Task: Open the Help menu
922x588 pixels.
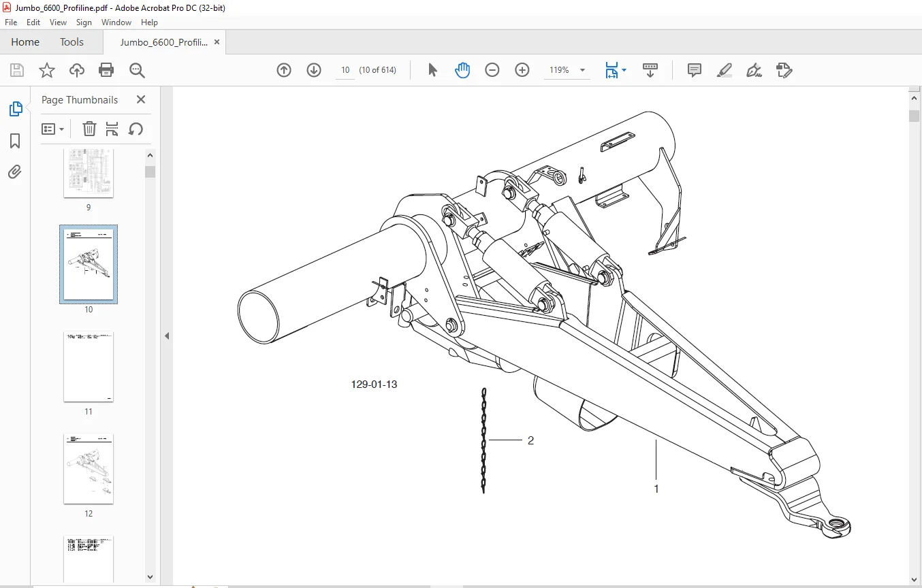Action: click(149, 22)
